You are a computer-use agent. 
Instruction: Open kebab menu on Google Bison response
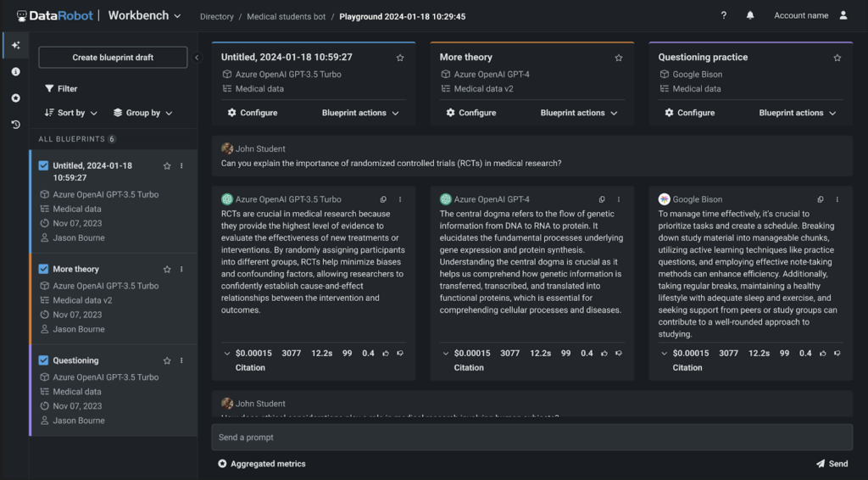[837, 199]
